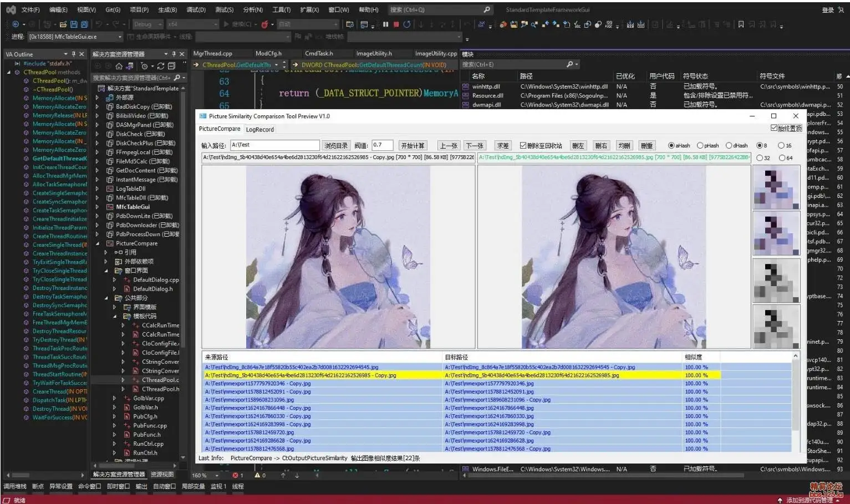
Task: Open the 工具(T) menu
Action: [x=281, y=9]
